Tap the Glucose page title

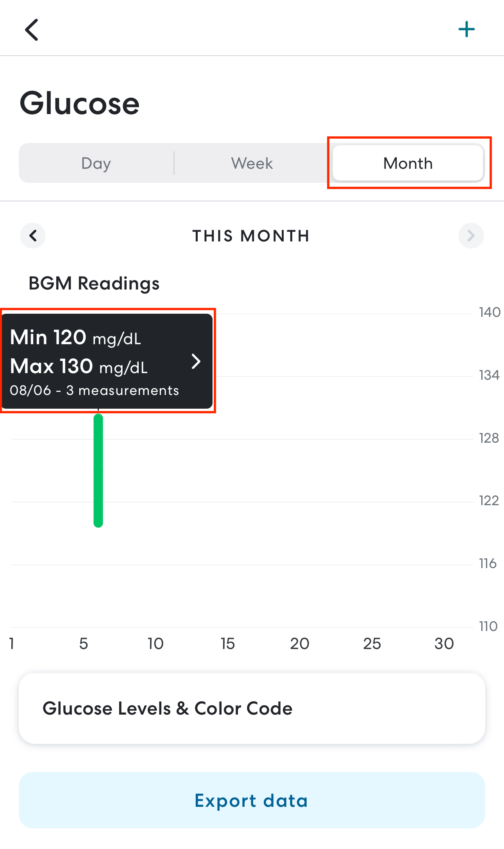coord(80,104)
